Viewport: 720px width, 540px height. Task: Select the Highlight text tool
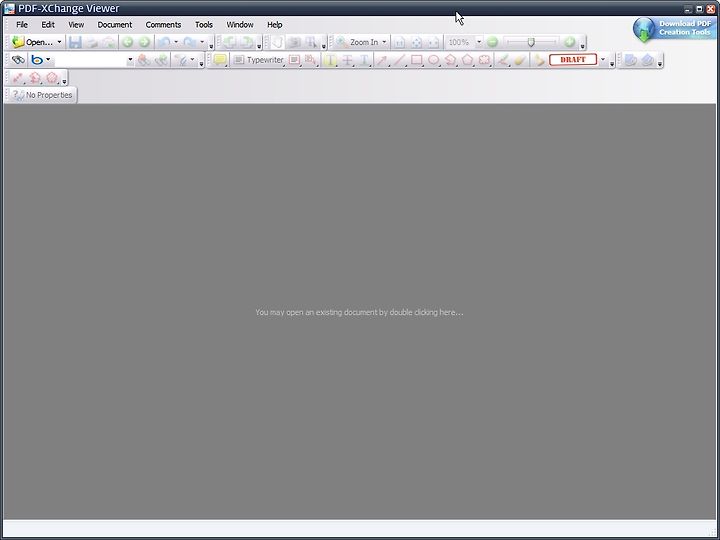330,60
